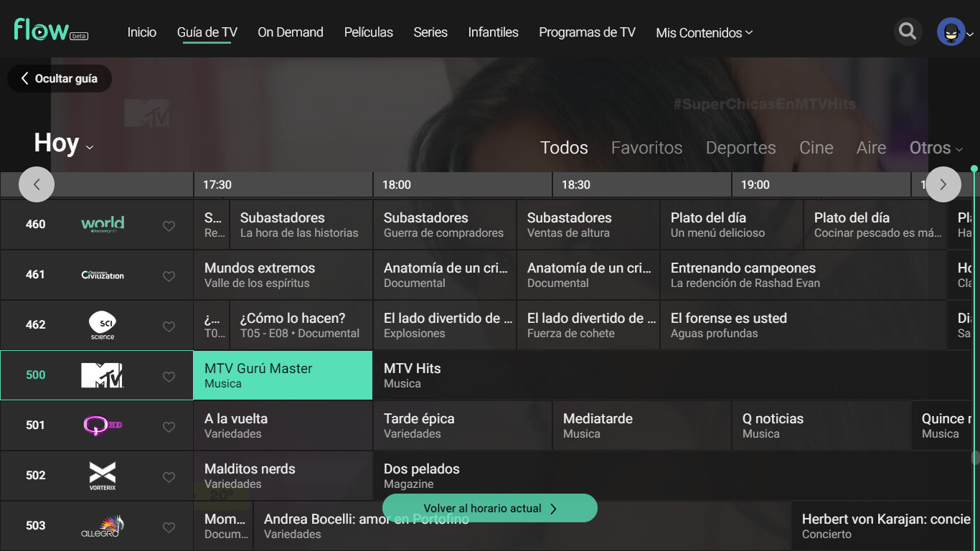The image size is (980, 551).
Task: Open Malditos nerds program
Action: click(283, 476)
